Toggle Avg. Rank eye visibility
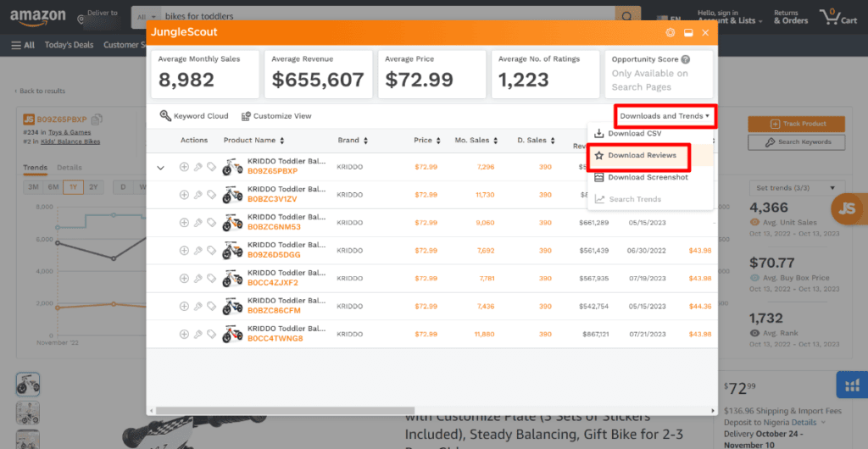This screenshot has width=868, height=449. pyautogui.click(x=754, y=334)
